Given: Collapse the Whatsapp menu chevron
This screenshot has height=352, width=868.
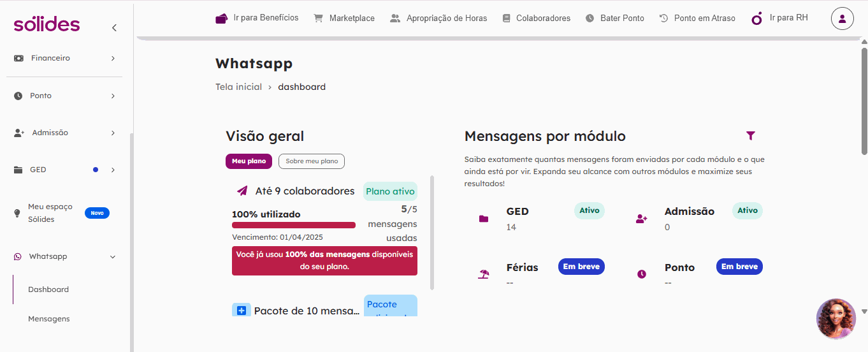Looking at the screenshot, I should tap(113, 257).
